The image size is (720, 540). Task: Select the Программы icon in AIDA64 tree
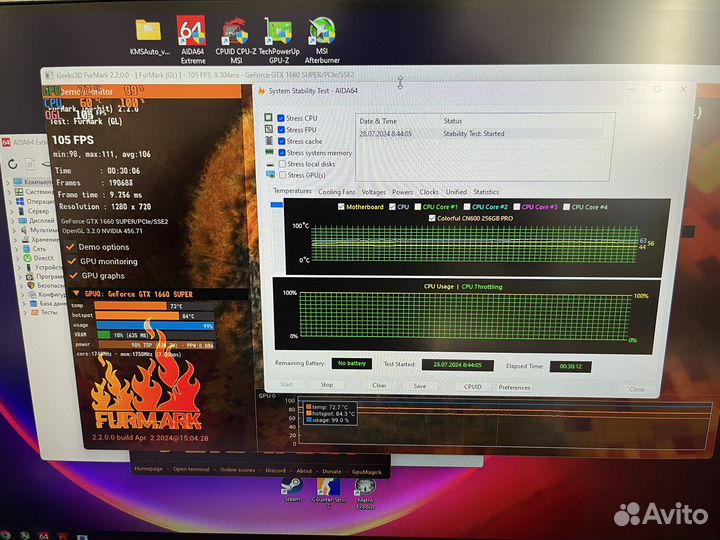(29, 276)
